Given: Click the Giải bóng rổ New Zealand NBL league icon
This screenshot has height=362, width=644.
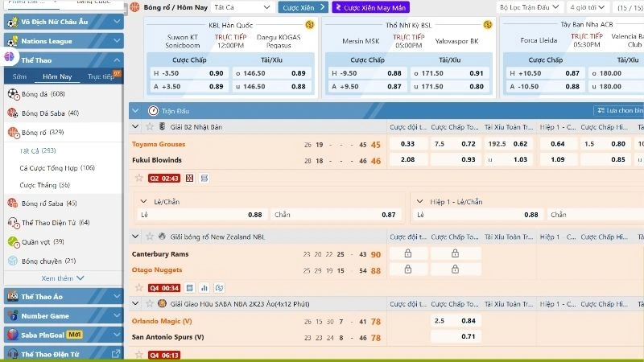Looking at the screenshot, I should click(163, 237).
